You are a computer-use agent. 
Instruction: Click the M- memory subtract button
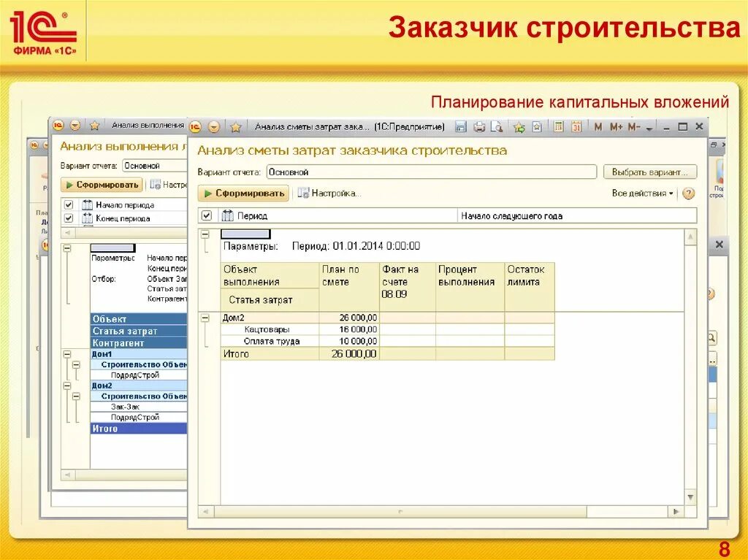coord(633,127)
